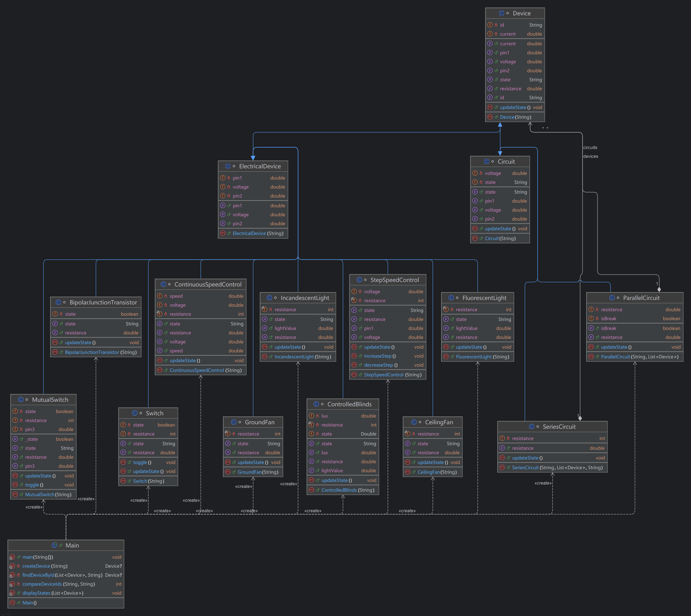Screen dimensions: 691x616
Task: Select the ContinuousSpeedControl class title
Action: [208, 285]
